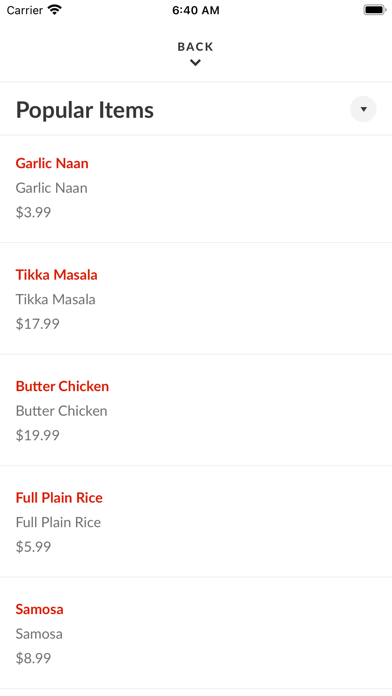The image size is (392, 696).
Task: Select the $19.99 price
Action: click(x=38, y=435)
